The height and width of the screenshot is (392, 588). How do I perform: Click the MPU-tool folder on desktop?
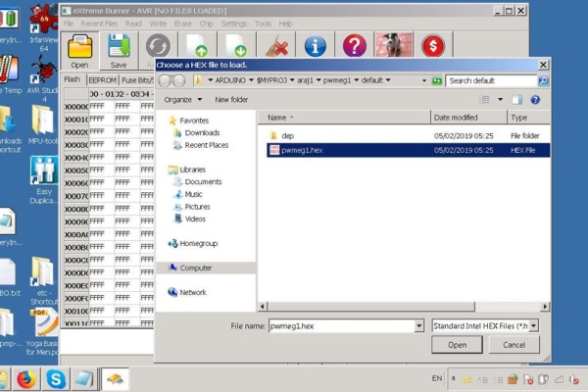tap(44, 125)
